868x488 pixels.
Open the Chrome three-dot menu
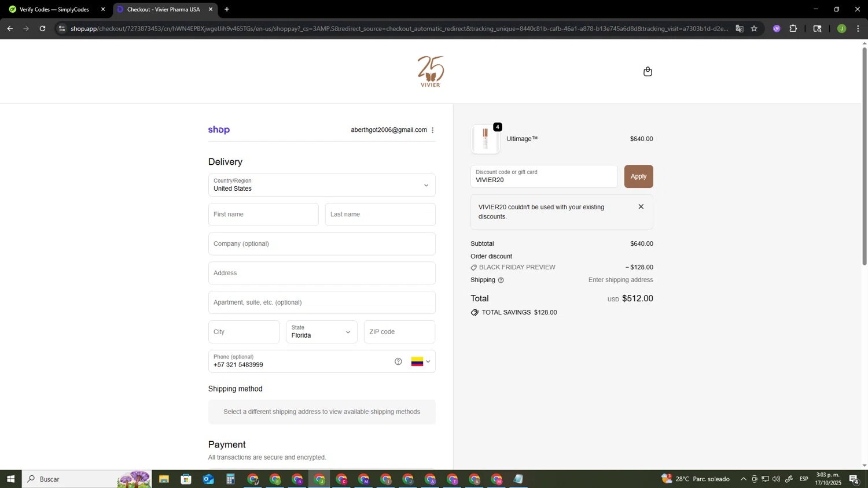[858, 28]
